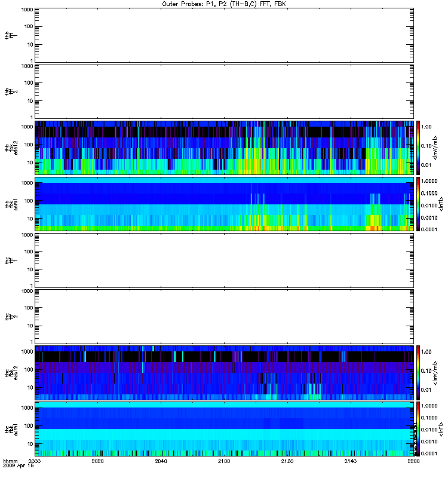Viewport: 448px width, 478px height.
Task: Click '<|mV/m|>' unit label beside thb edc12 colorbar
Action: (x=435, y=148)
